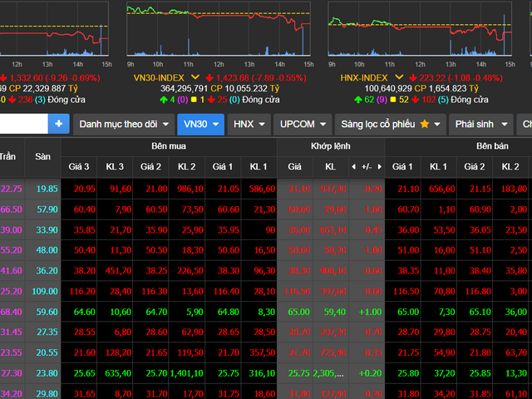This screenshot has height=399, width=532.
Task: Click the Trần column header
Action: pos(8,156)
